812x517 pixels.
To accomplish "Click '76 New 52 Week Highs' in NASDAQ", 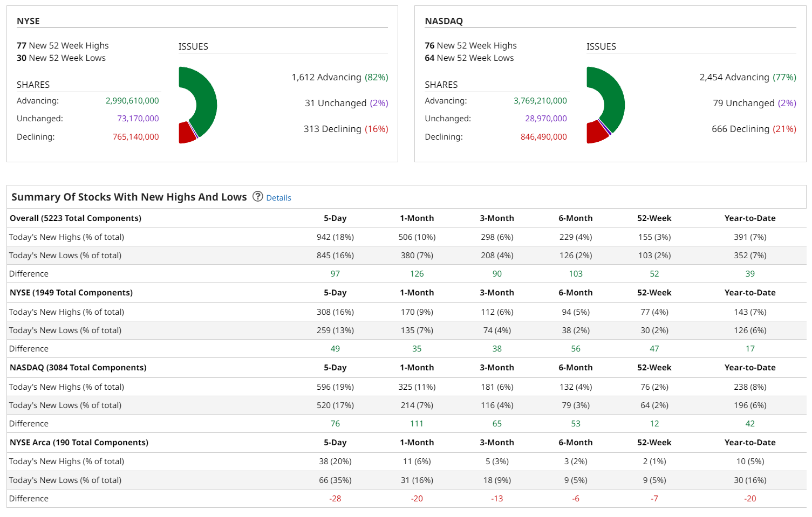I will tap(470, 46).
